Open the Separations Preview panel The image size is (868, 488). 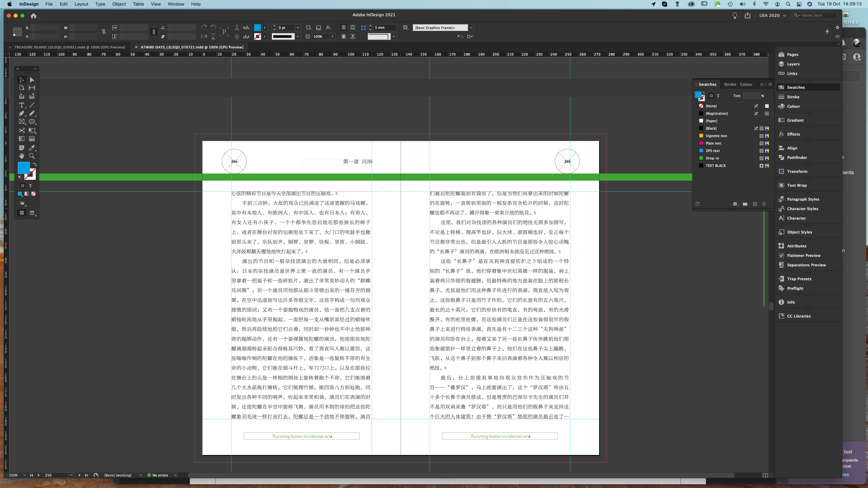click(806, 265)
